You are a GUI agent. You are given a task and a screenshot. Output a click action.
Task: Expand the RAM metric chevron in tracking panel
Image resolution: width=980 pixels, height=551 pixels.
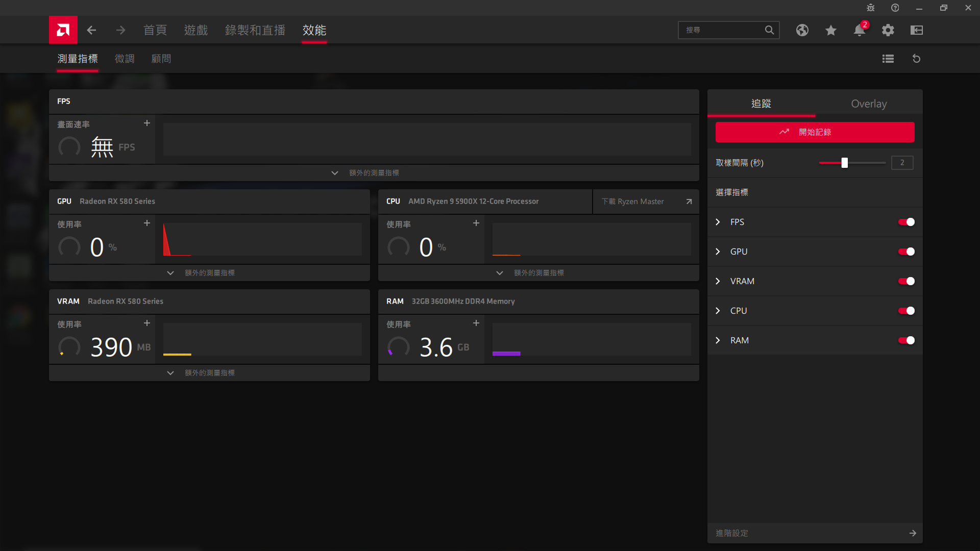pyautogui.click(x=718, y=340)
